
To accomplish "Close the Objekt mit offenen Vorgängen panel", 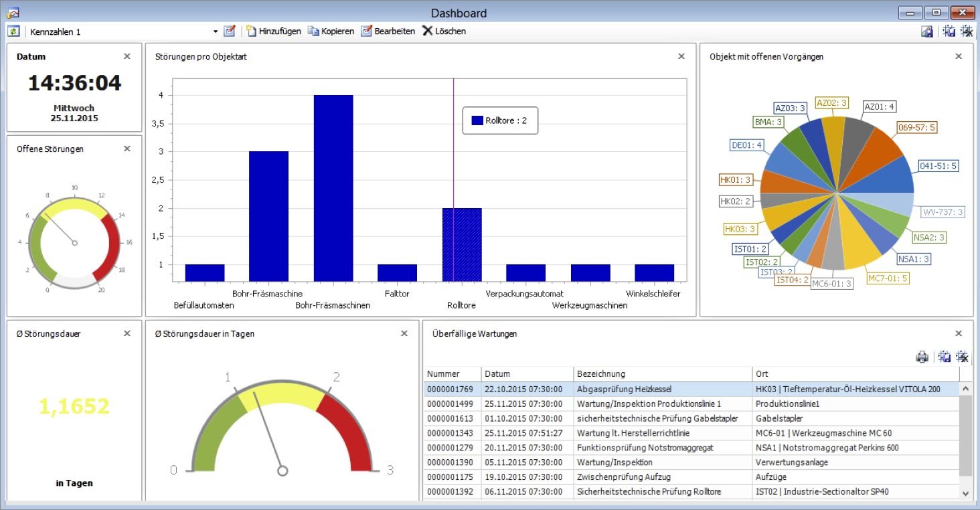I will point(959,56).
